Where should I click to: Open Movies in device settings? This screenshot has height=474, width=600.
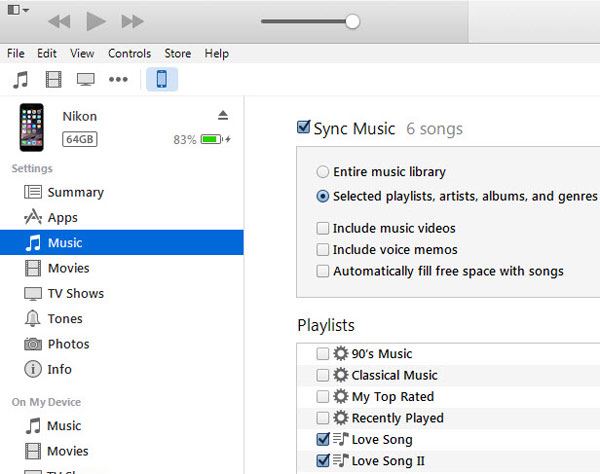coord(122,268)
